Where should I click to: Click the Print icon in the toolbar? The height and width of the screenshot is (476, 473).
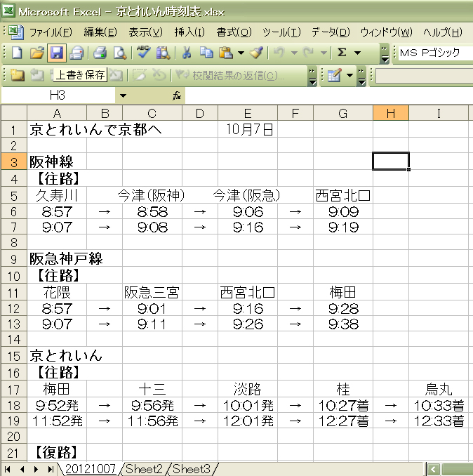click(100, 53)
